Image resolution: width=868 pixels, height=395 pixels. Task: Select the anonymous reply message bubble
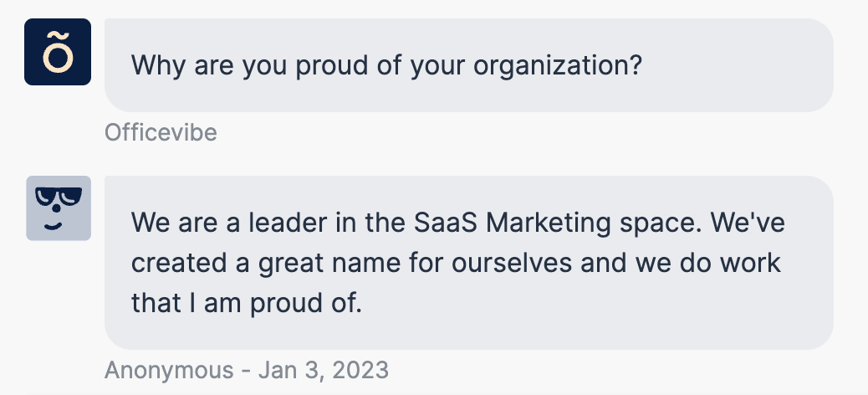[x=469, y=263]
